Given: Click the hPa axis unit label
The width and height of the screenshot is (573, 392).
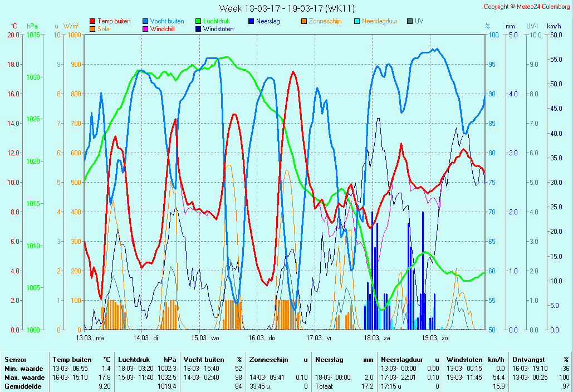Looking at the screenshot, I should 32,26.
